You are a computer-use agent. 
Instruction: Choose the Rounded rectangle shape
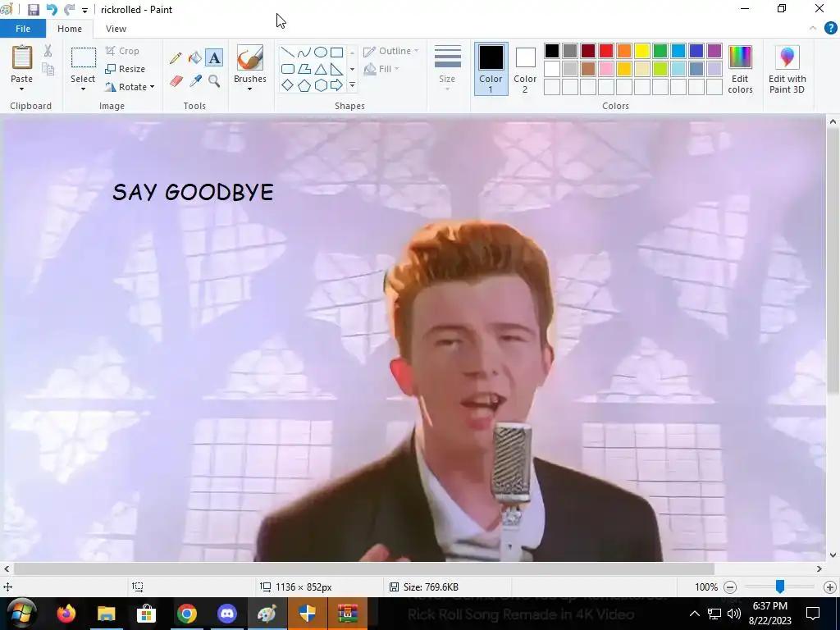coord(288,69)
